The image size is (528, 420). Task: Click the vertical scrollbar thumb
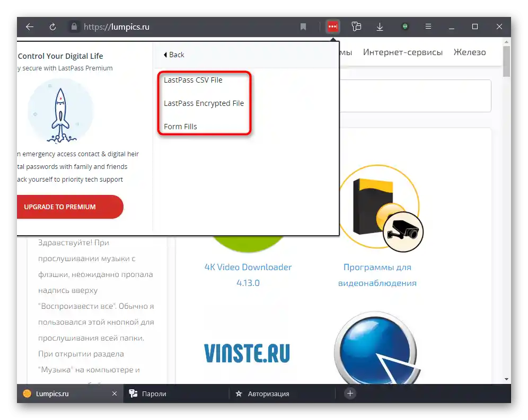point(506,61)
